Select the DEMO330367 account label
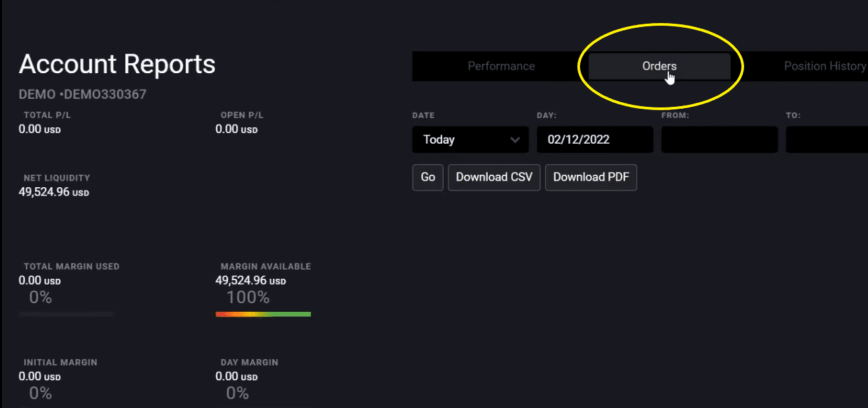Viewport: 868px width, 408px height. tap(105, 95)
